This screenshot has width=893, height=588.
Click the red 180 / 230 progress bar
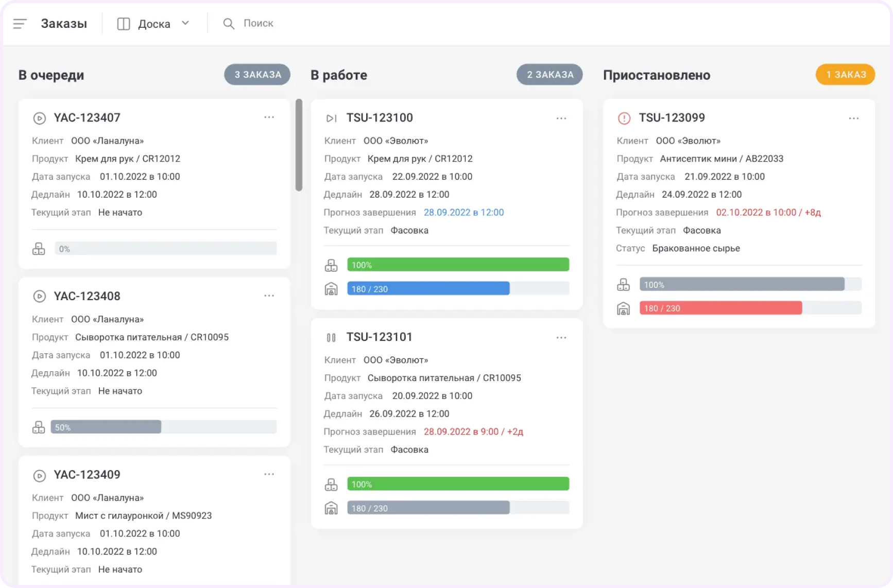tap(721, 308)
